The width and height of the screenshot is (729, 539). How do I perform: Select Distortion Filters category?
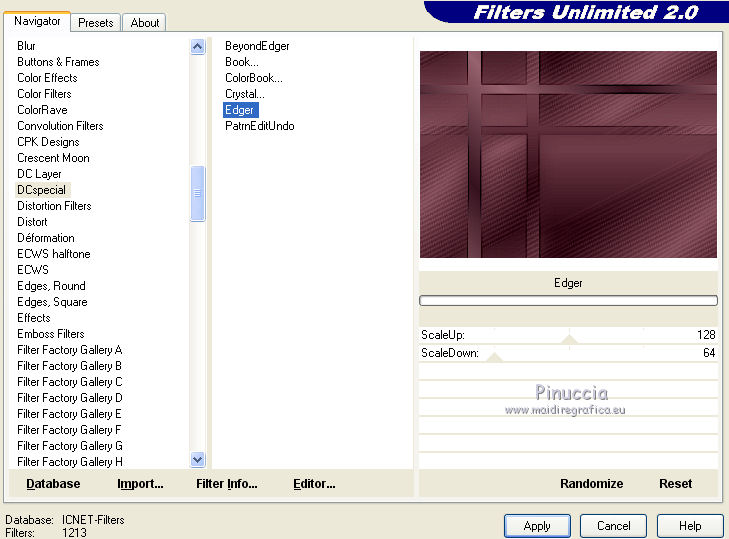(54, 206)
